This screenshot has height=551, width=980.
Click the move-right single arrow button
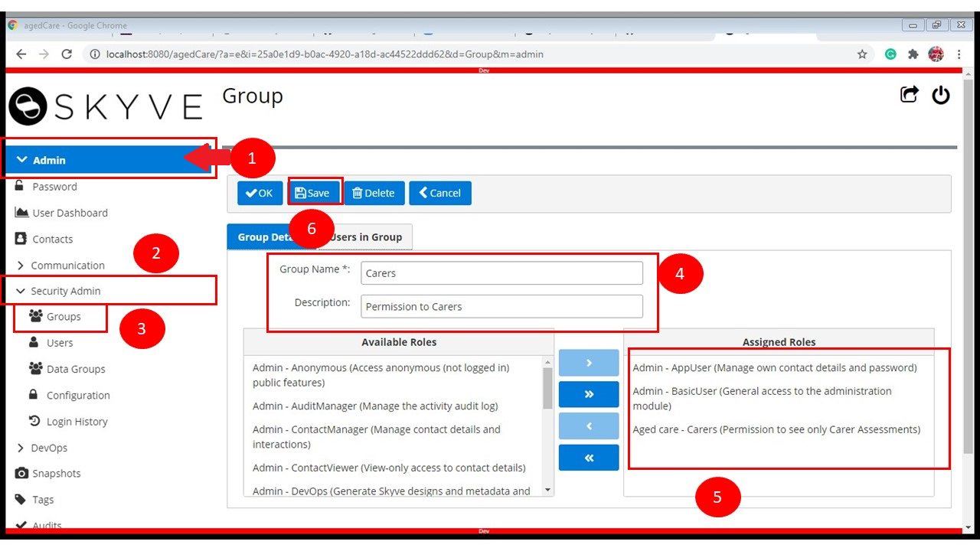pos(589,363)
